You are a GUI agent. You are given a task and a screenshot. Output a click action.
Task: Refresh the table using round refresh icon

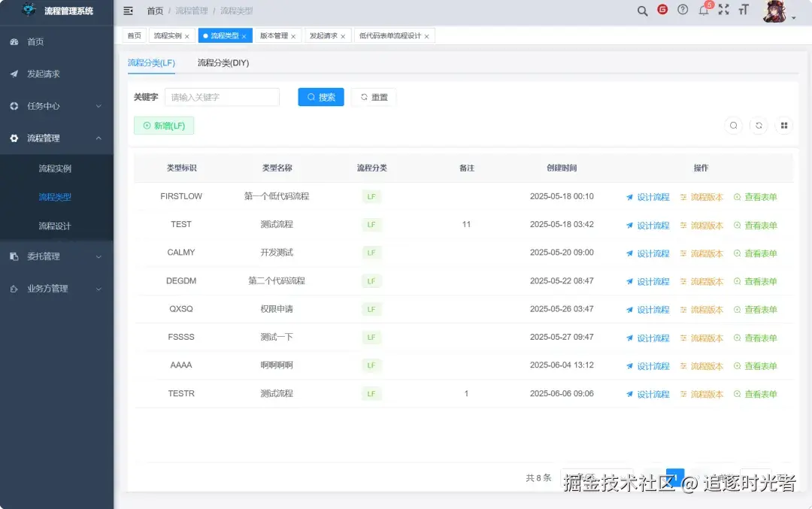pyautogui.click(x=759, y=126)
